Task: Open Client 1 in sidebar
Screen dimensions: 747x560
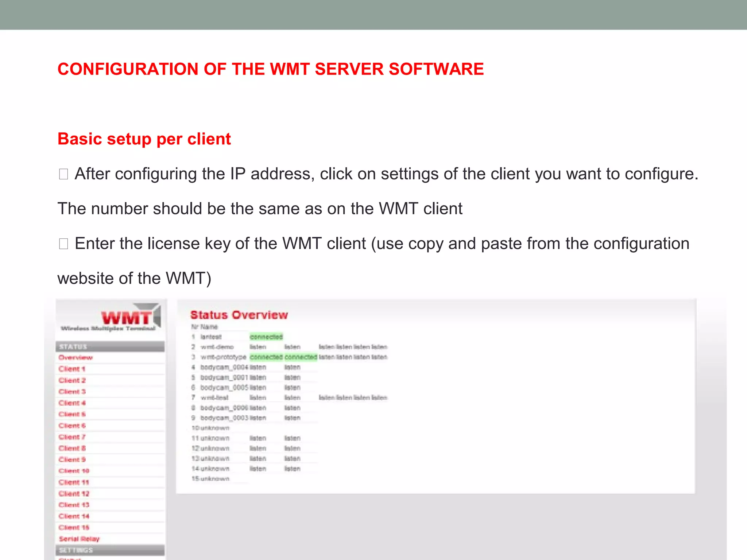Action: (72, 369)
